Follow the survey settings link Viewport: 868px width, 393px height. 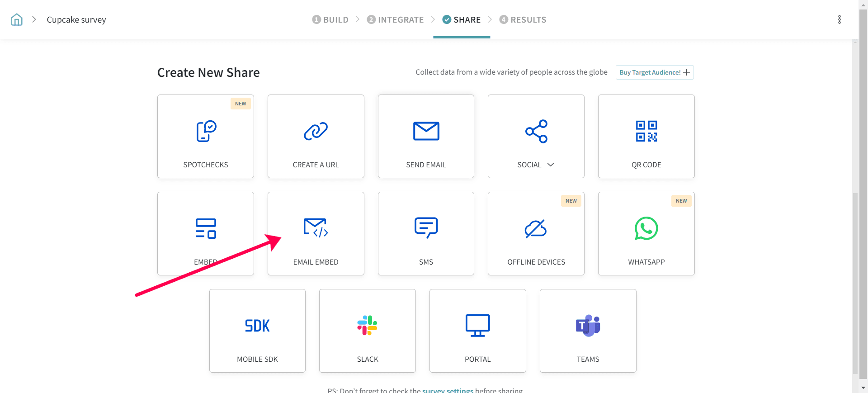[x=448, y=390]
